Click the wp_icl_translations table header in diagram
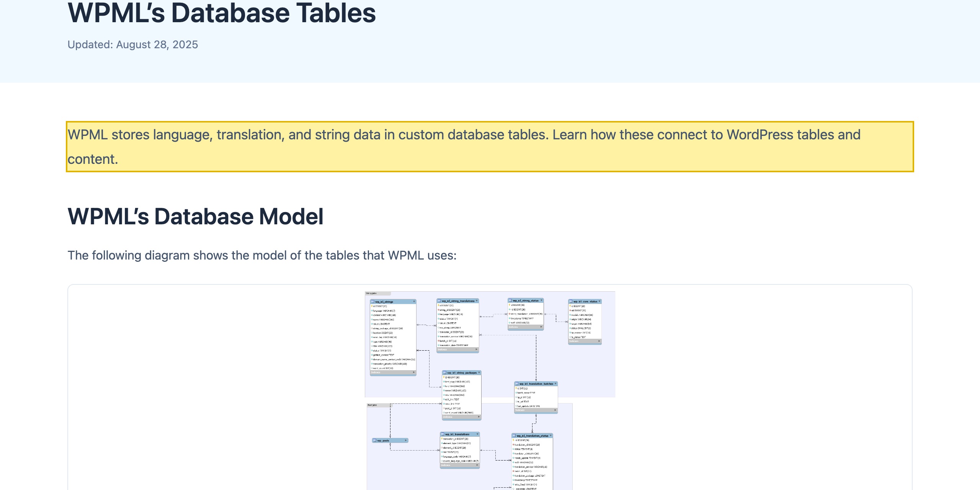980x490 pixels. [x=460, y=434]
